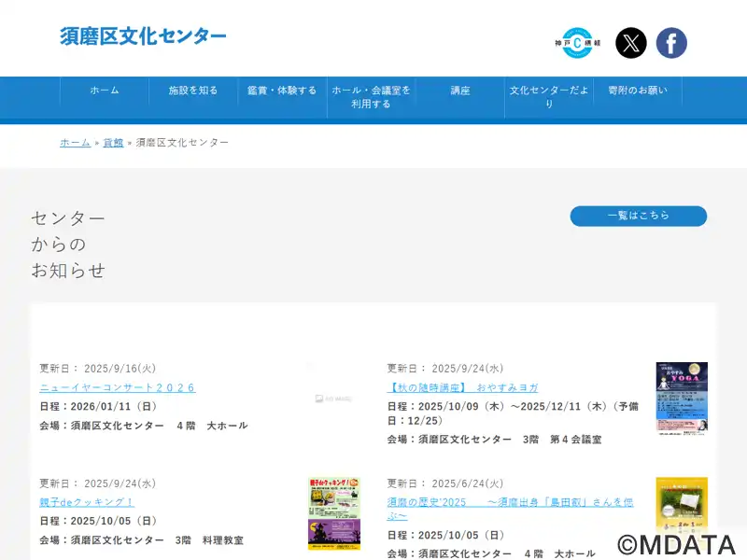Click the 須磨区文化センター site title
Image resolution: width=747 pixels, height=560 pixels.
click(x=143, y=36)
